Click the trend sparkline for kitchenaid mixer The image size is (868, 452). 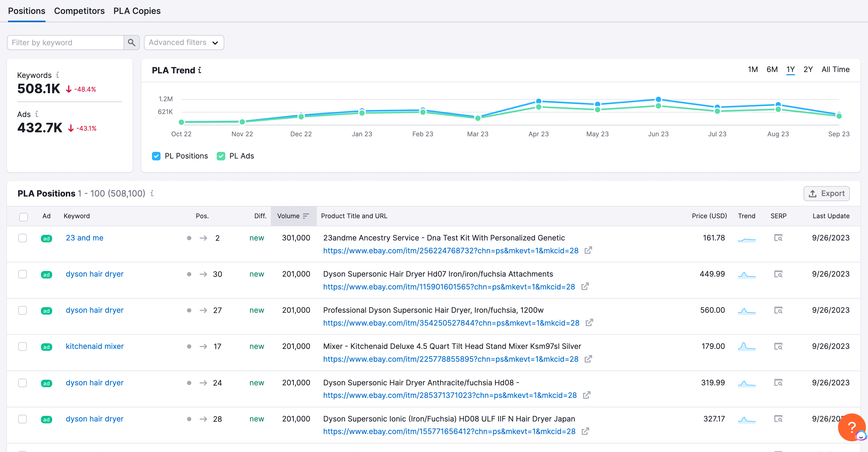click(747, 346)
